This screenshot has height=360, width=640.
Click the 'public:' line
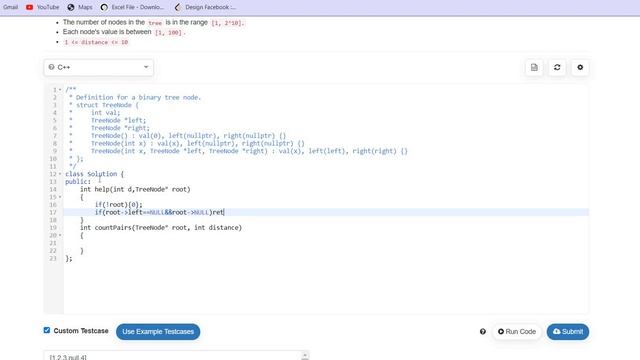(x=78, y=182)
